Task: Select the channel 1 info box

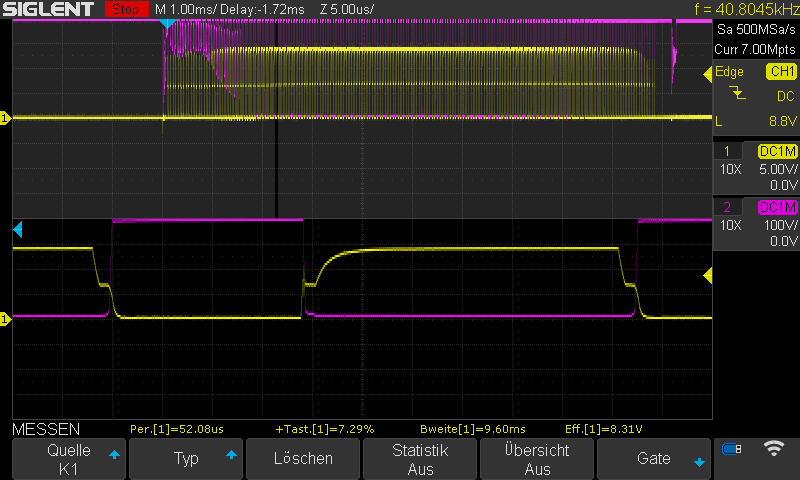Action: click(756, 168)
